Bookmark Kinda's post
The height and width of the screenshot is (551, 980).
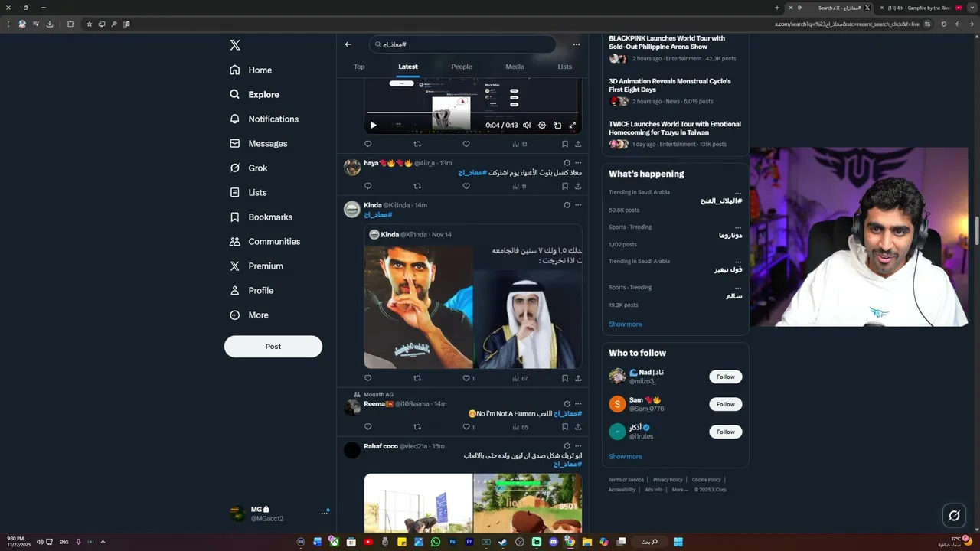[565, 378]
